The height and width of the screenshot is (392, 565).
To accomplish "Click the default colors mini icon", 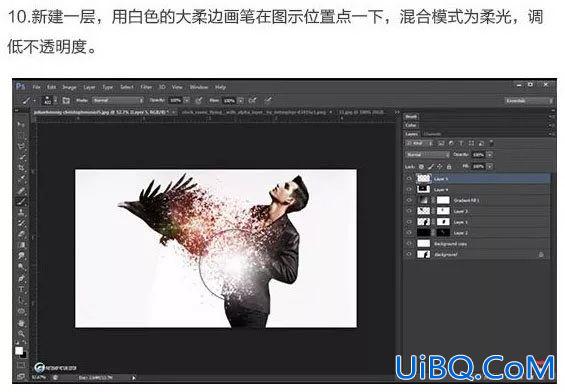I will 17,343.
